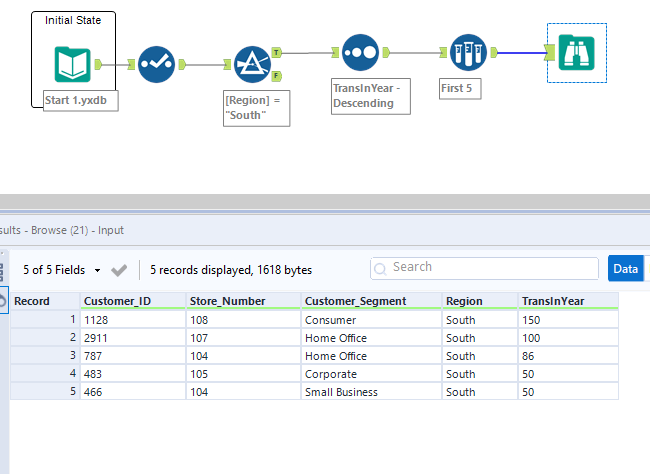Viewport: 650px width, 474px height.
Task: Select record row number 3
Action: (x=45, y=355)
